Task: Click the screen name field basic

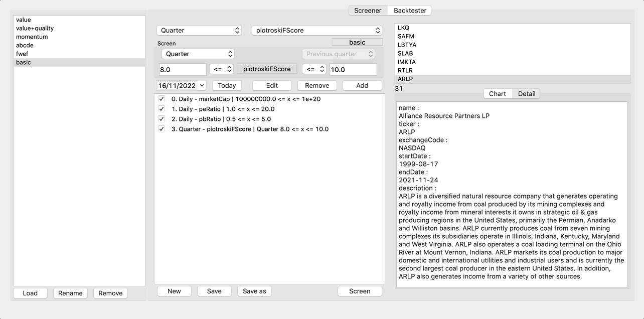Action: point(357,42)
